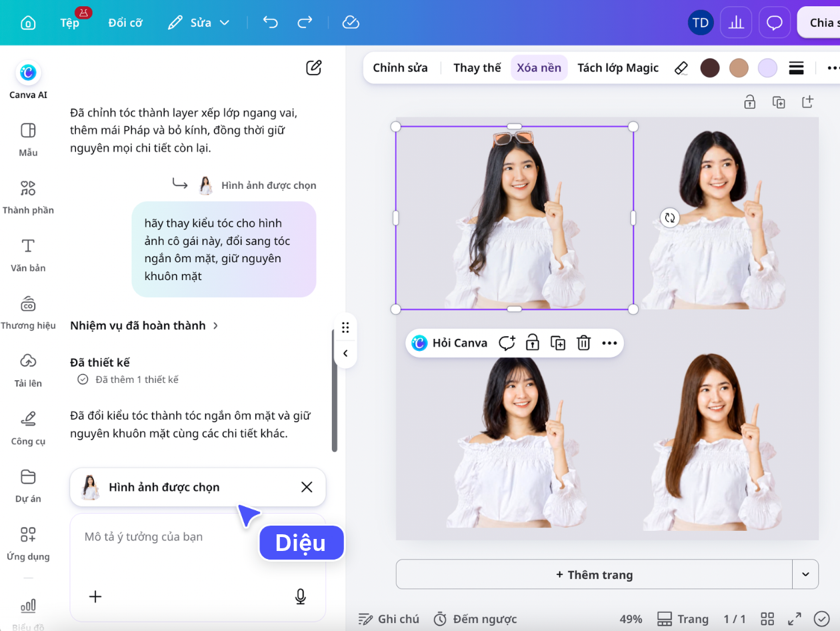Open Tải lên uploads panel
Screen dimensions: 840x631
pyautogui.click(x=28, y=370)
